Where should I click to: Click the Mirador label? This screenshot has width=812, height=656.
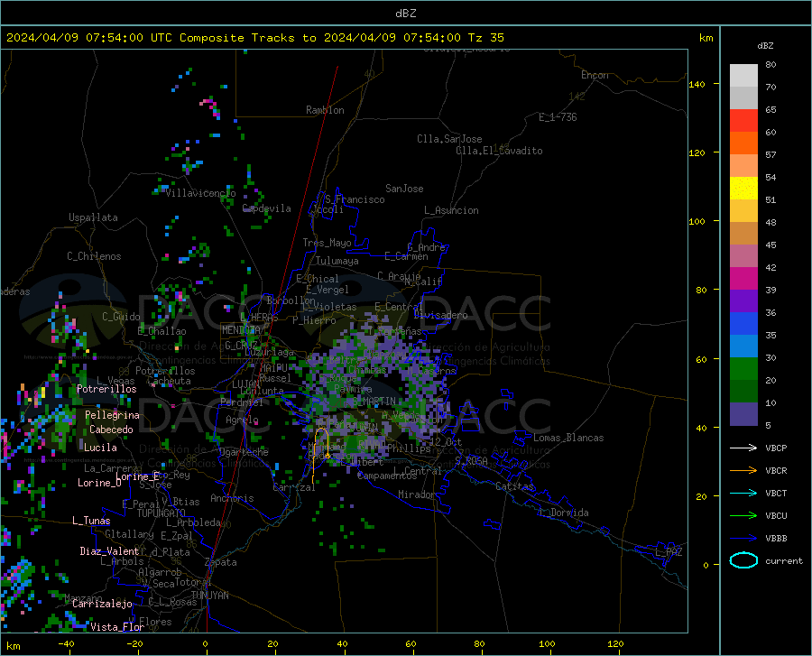(416, 494)
